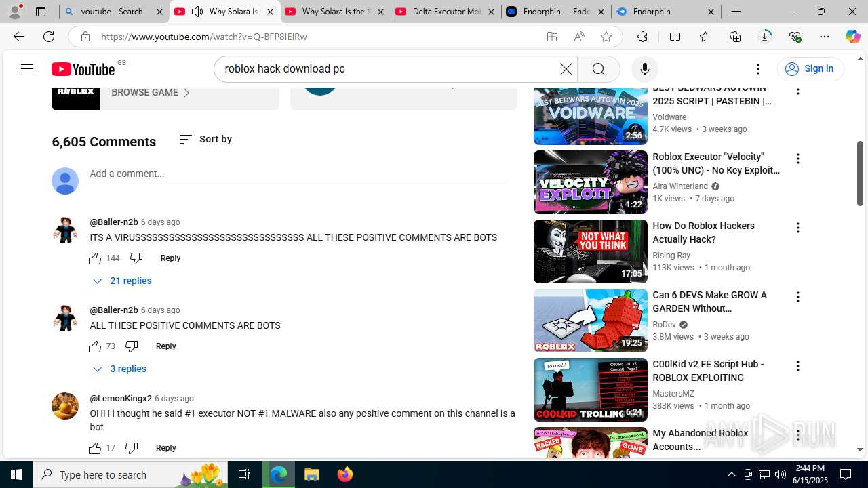
Task: Dislike the comment with 73 likes
Action: [x=132, y=346]
